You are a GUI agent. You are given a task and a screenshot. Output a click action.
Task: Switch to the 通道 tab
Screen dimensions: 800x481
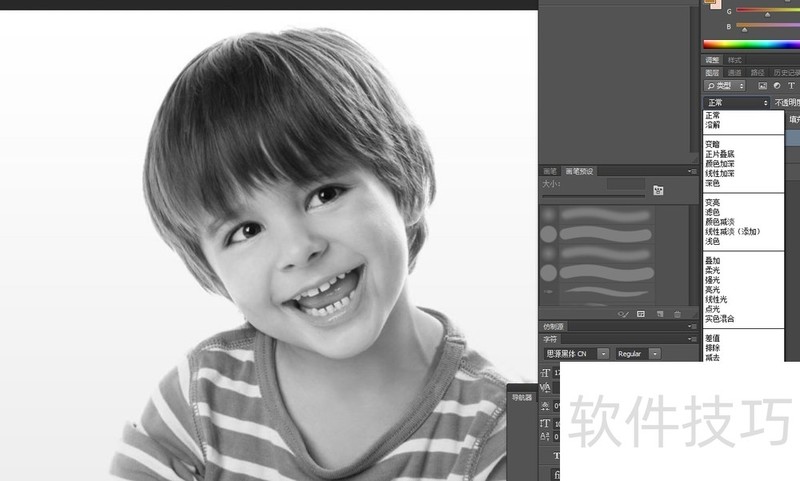734,72
